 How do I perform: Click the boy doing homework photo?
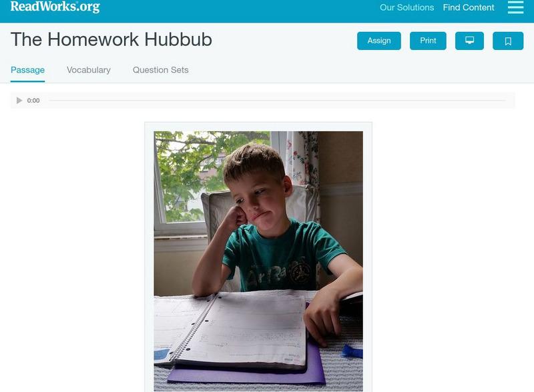click(x=258, y=261)
